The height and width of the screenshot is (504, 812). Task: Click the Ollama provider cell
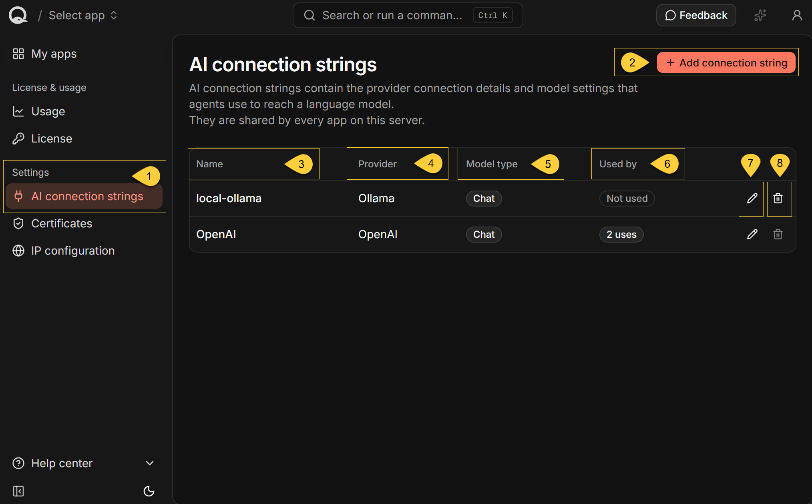point(376,198)
